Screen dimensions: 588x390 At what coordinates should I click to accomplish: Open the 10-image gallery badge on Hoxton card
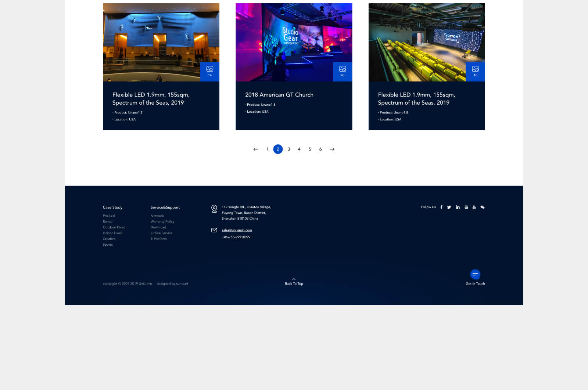[x=475, y=72]
